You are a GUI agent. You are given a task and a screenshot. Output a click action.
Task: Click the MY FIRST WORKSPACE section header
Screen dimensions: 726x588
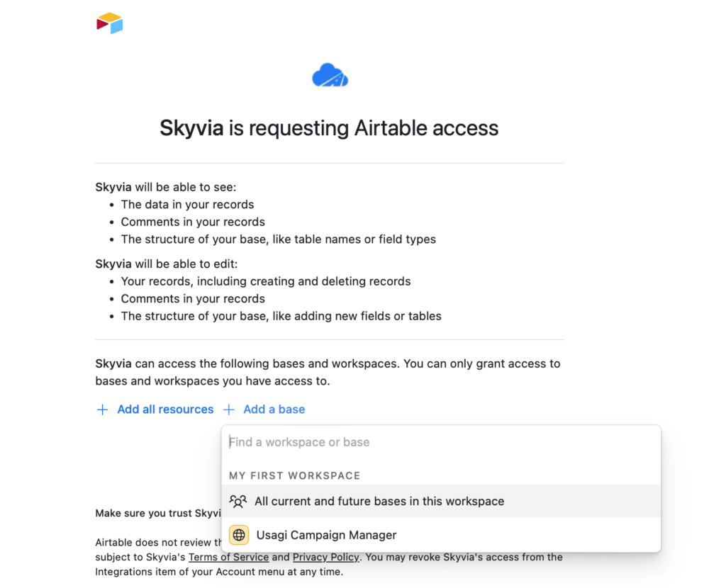point(294,475)
